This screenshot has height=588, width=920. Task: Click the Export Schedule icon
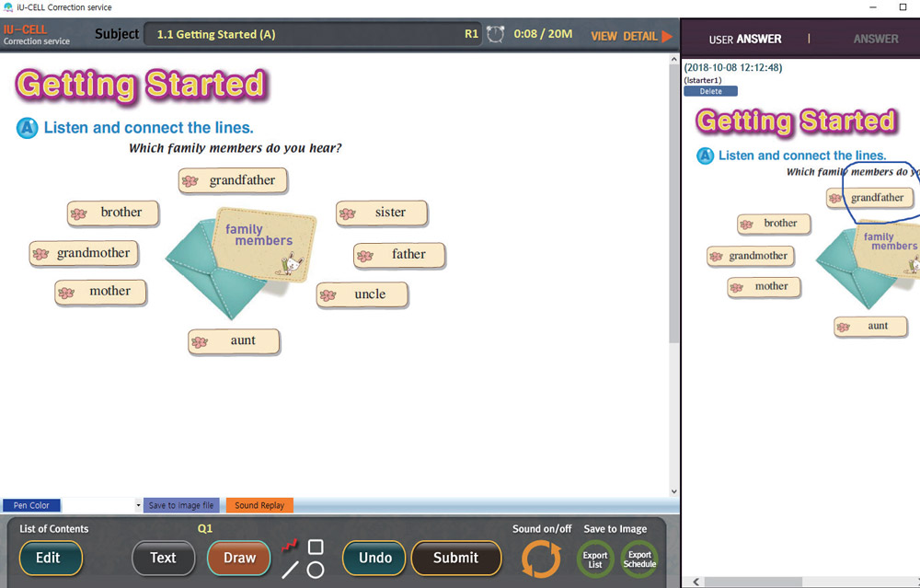pos(639,559)
